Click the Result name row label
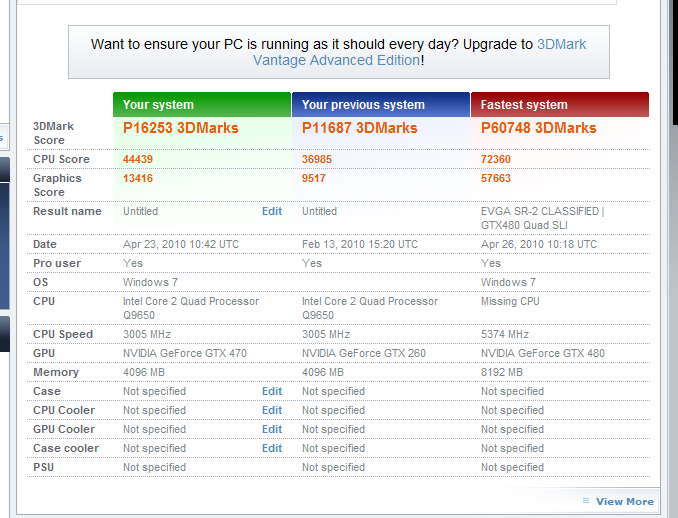Viewport: 678px width, 518px height. pos(67,211)
